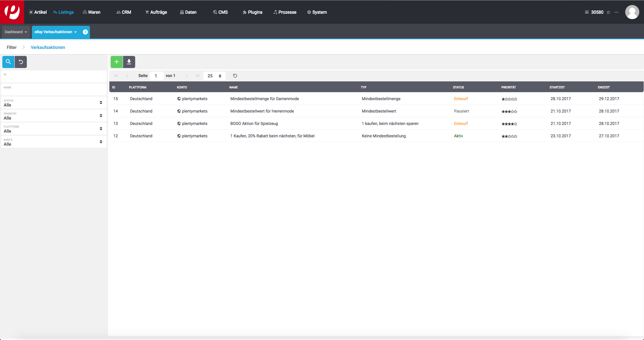Click the Aktiv status in row 12
The image size is (644, 340).
pos(459,136)
